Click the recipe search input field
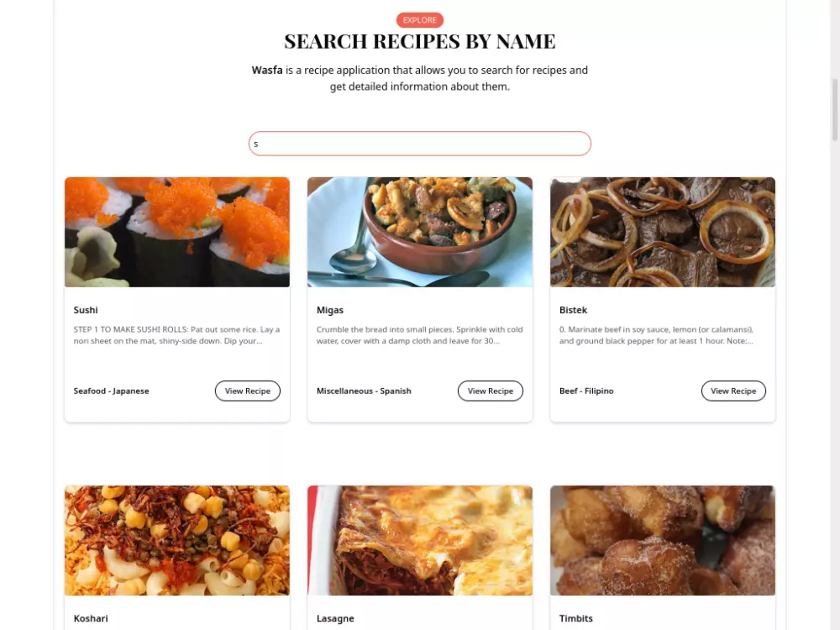This screenshot has width=840, height=630. click(419, 144)
